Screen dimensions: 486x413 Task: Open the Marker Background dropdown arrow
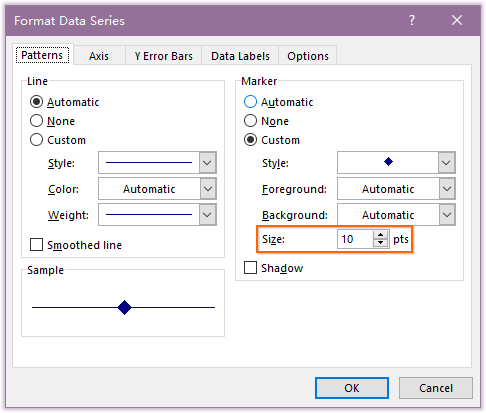(446, 214)
